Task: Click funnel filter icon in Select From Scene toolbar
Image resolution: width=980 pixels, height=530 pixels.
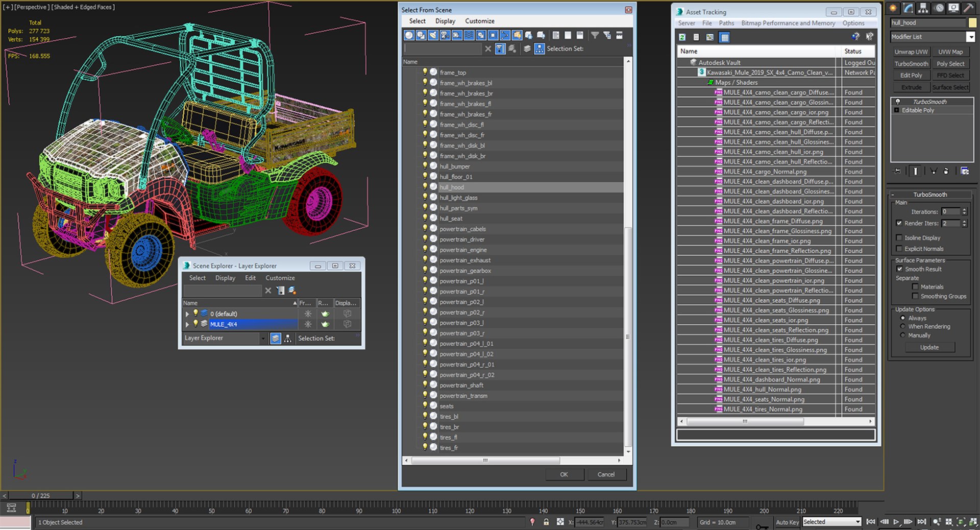Action: tap(595, 35)
